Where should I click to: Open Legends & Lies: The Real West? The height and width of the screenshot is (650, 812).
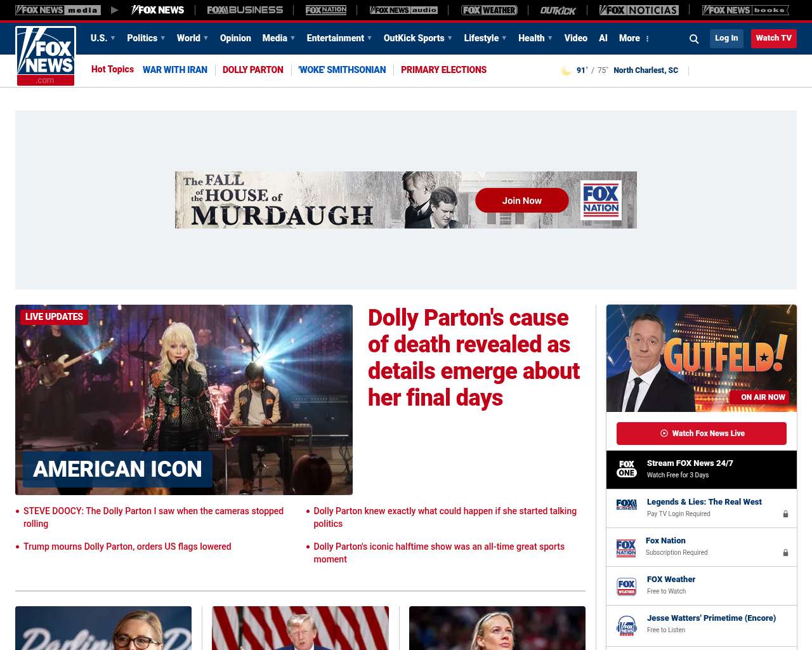tap(704, 502)
